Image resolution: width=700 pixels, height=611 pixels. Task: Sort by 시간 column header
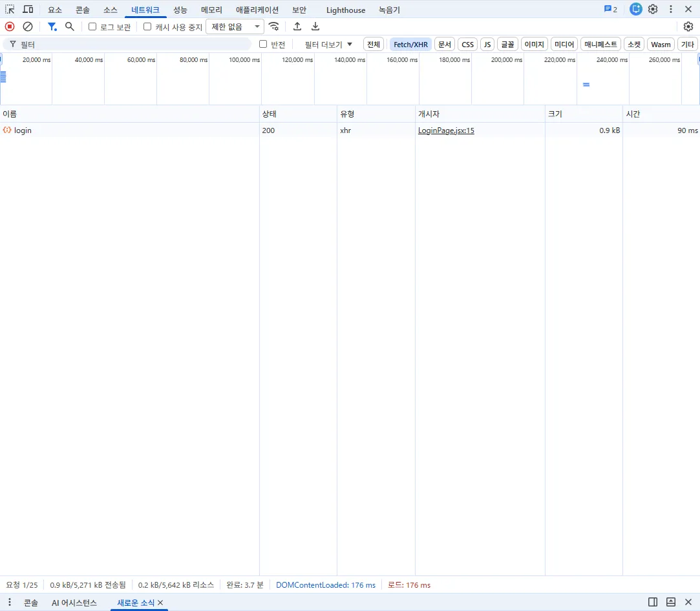click(x=661, y=114)
